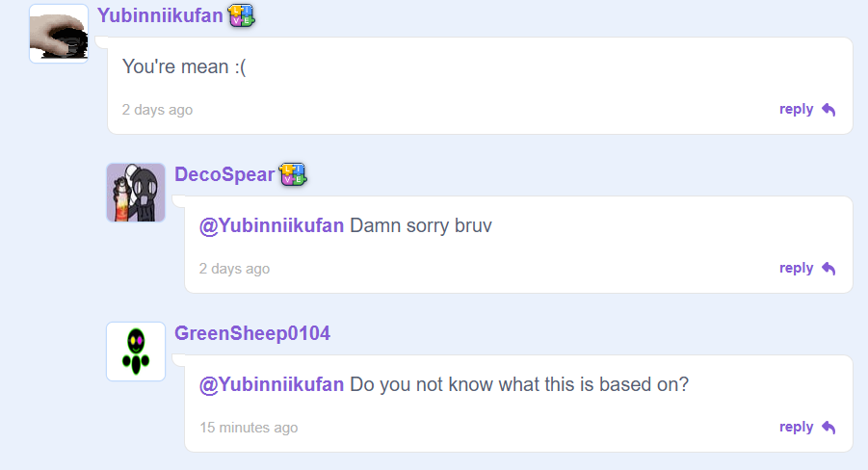Click reply arrow icon on GreenSheep0104's comment

click(829, 428)
